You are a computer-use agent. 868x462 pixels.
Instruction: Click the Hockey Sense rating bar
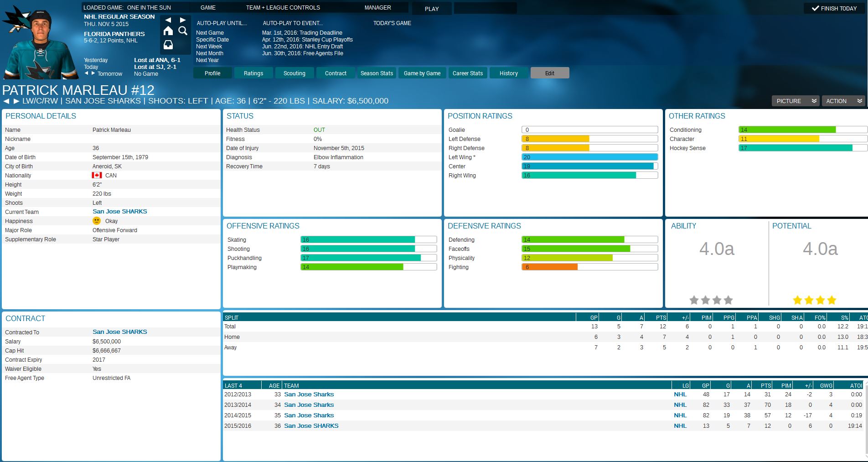pos(801,148)
